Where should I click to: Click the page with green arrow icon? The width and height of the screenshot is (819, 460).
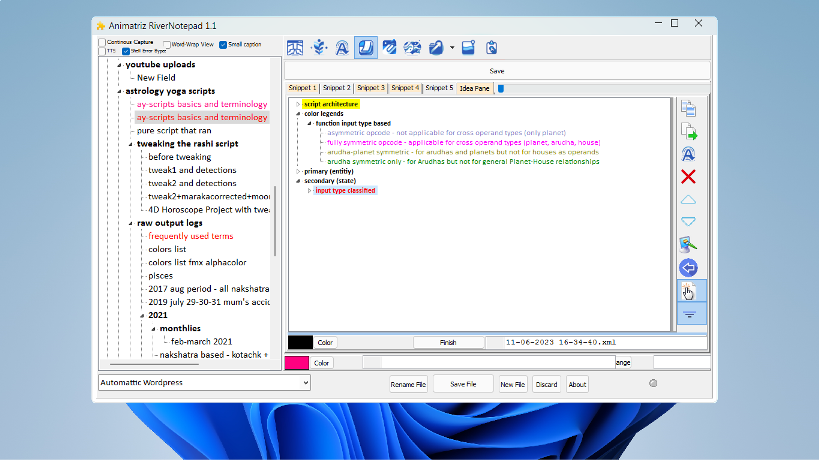coord(688,131)
